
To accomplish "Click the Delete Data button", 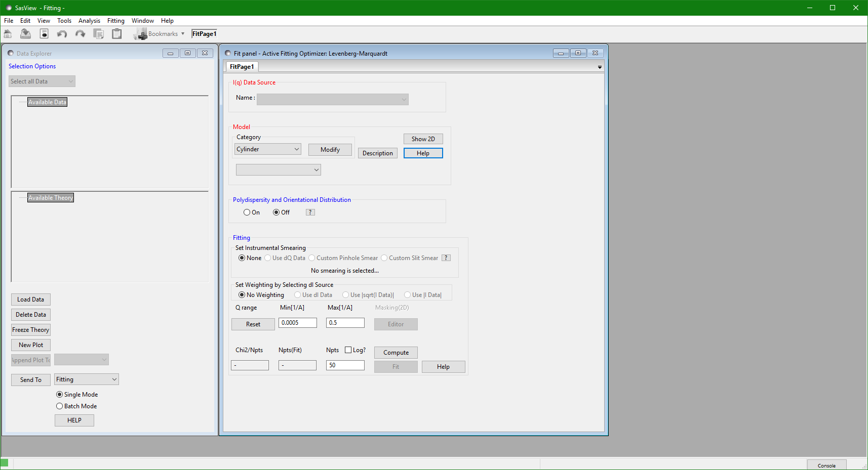I will click(31, 315).
